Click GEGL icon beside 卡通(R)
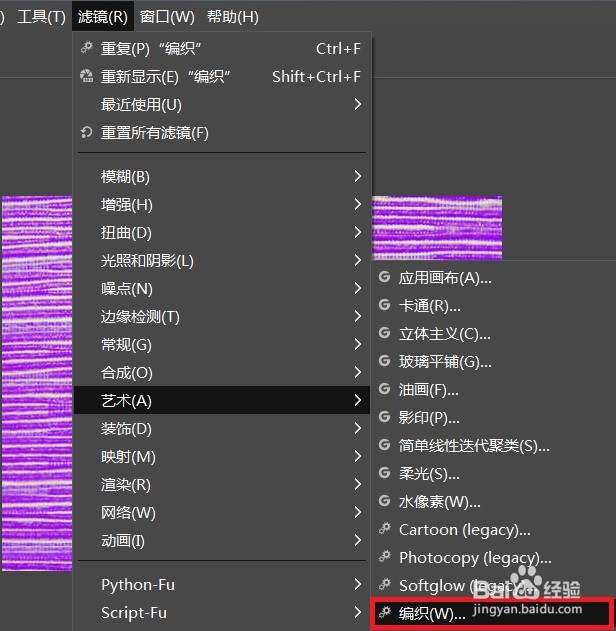Image resolution: width=616 pixels, height=631 pixels. click(385, 305)
